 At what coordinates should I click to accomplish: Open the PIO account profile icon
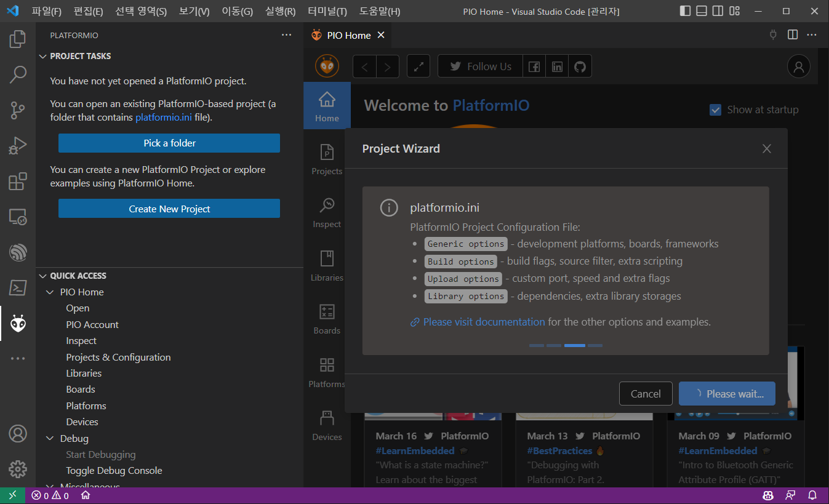coord(799,66)
